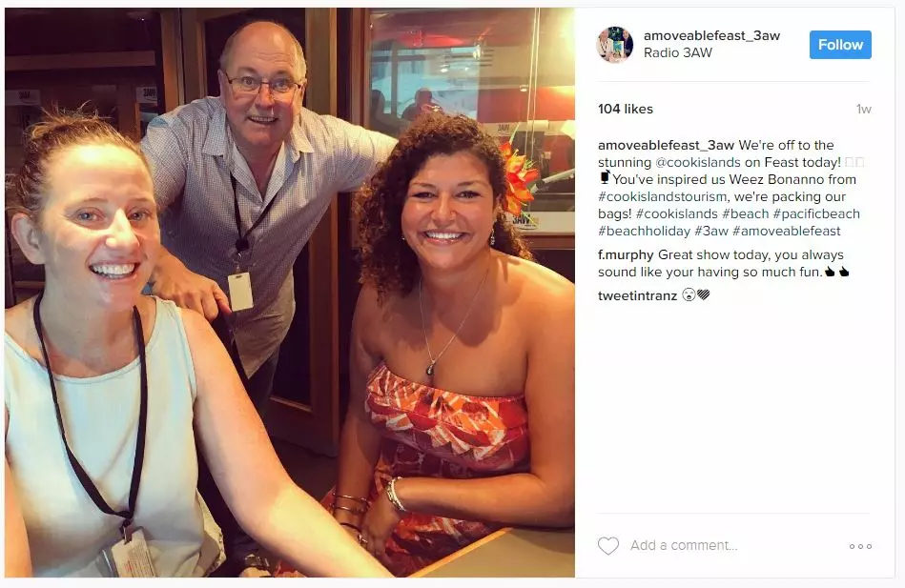This screenshot has height=588, width=905.
Task: Click the heart like icon
Action: point(607,546)
